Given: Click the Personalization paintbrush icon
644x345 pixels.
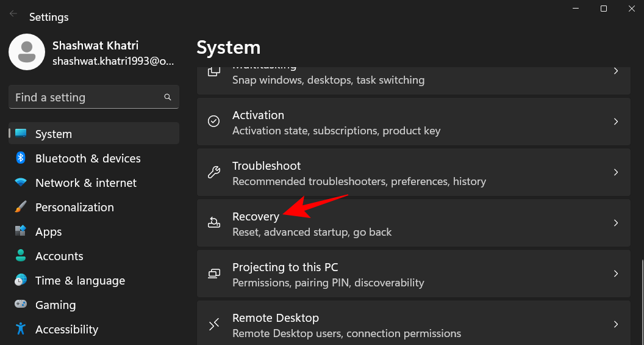Looking at the screenshot, I should click(21, 206).
